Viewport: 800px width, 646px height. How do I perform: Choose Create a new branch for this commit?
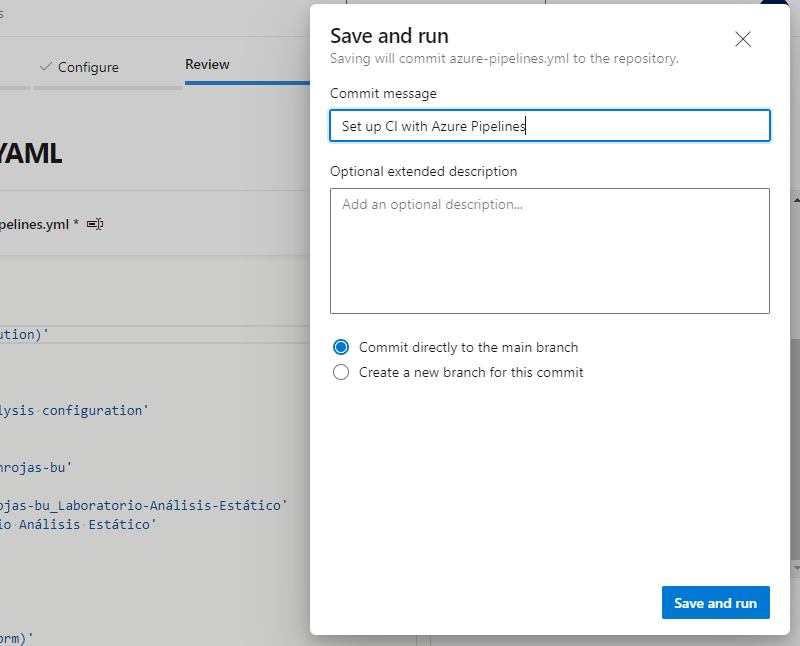tap(341, 372)
